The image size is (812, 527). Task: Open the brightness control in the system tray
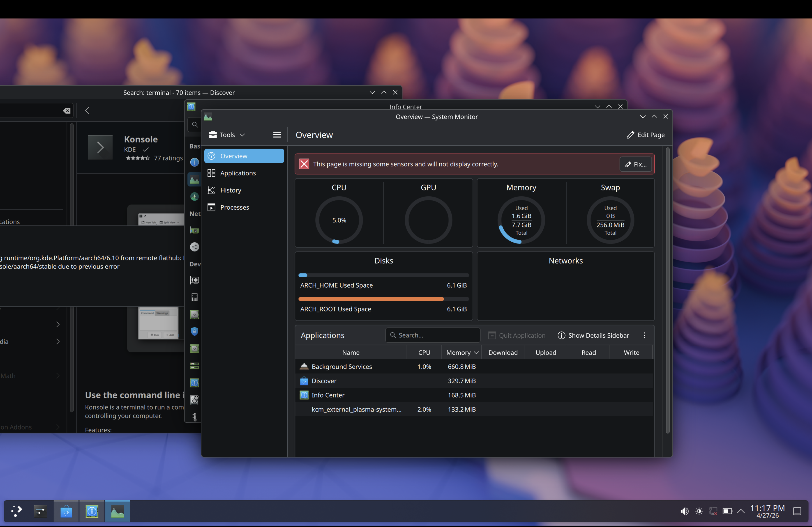tap(699, 511)
